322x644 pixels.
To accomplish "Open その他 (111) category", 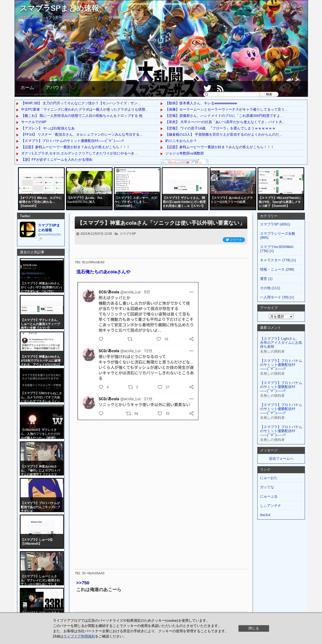I will [270, 288].
